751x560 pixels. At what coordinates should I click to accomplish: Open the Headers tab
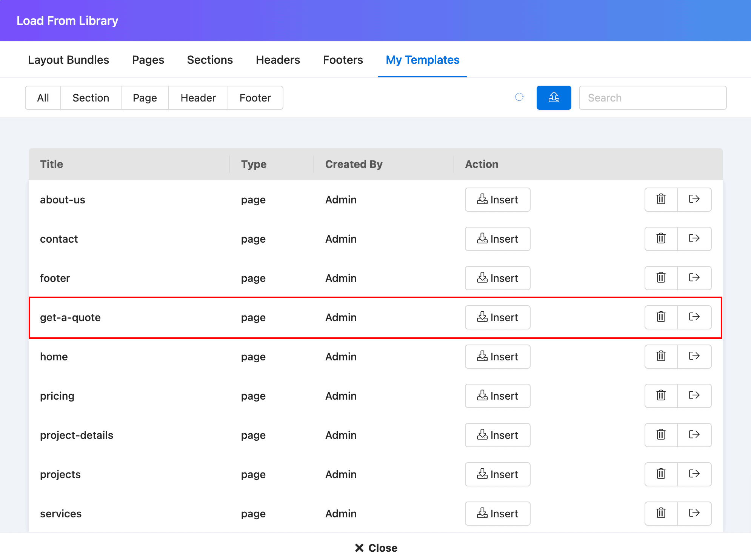(x=278, y=60)
